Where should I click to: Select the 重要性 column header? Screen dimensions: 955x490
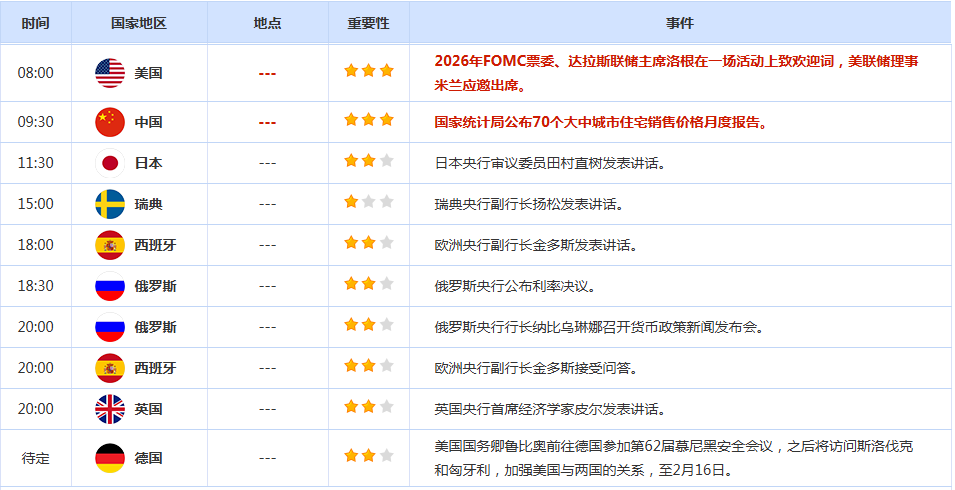pyautogui.click(x=368, y=23)
